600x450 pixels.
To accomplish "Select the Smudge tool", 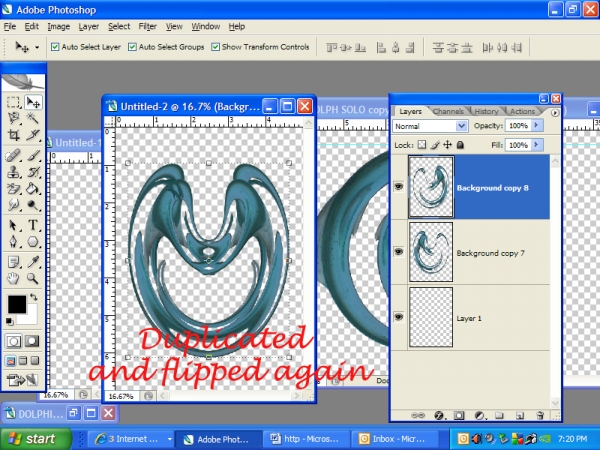I will coord(13,205).
